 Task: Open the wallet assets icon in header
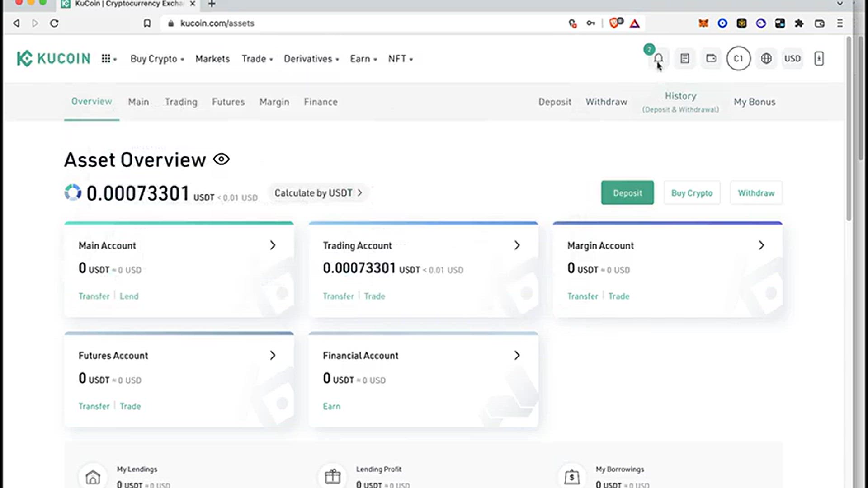[711, 59]
